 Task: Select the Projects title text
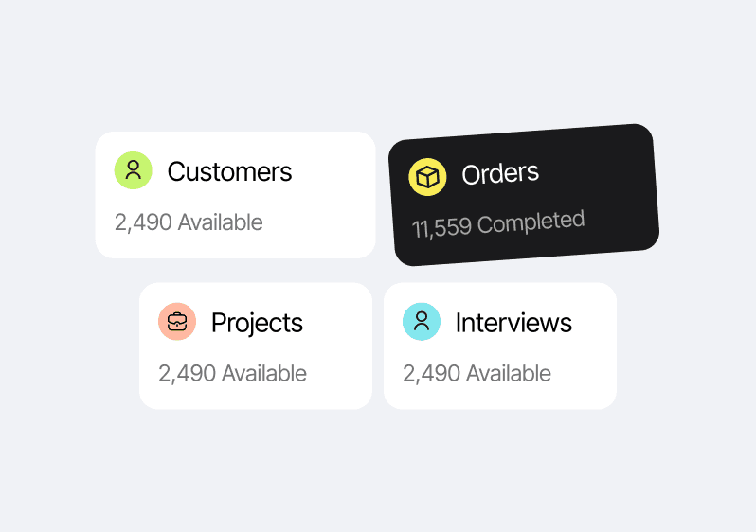point(257,323)
